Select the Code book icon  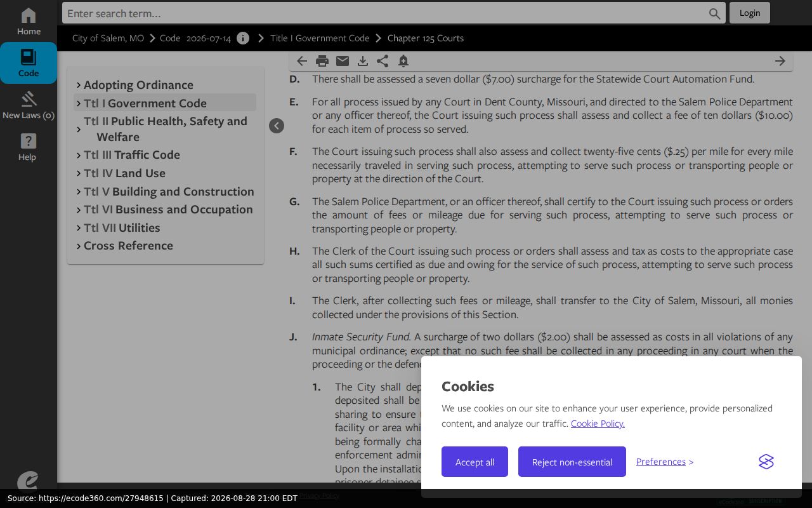tap(29, 63)
